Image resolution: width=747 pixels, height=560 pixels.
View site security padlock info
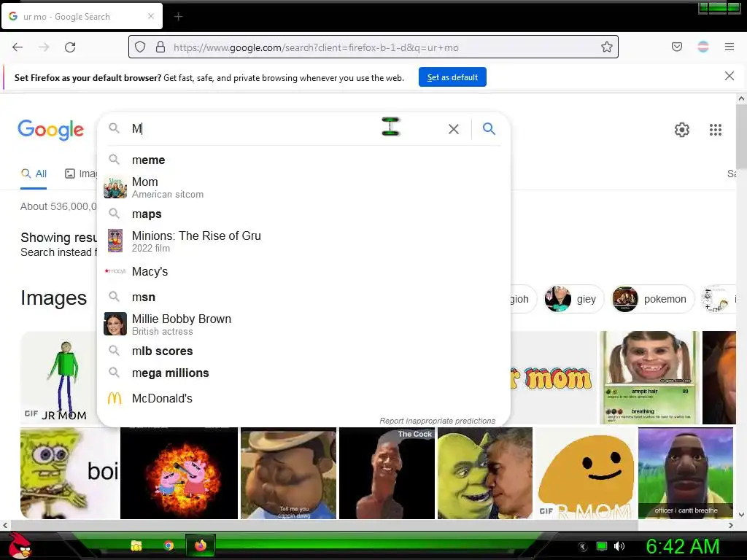pyautogui.click(x=160, y=47)
